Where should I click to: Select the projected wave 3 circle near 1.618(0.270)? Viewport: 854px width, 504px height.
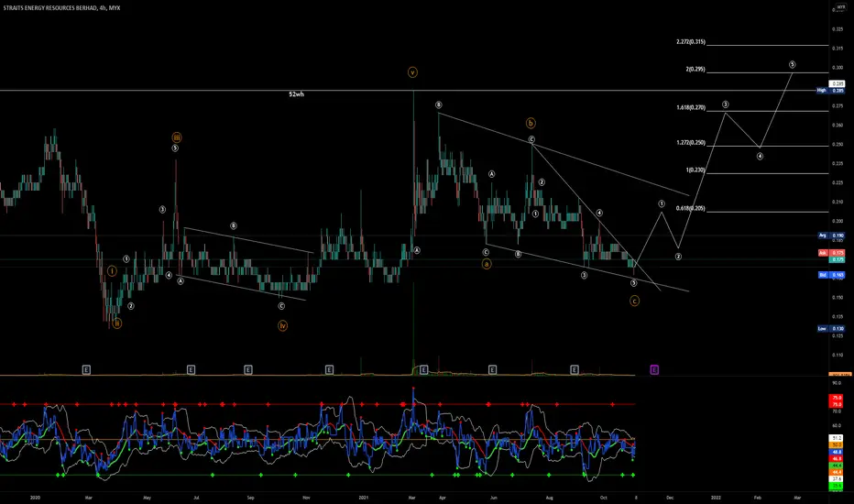tap(726, 104)
